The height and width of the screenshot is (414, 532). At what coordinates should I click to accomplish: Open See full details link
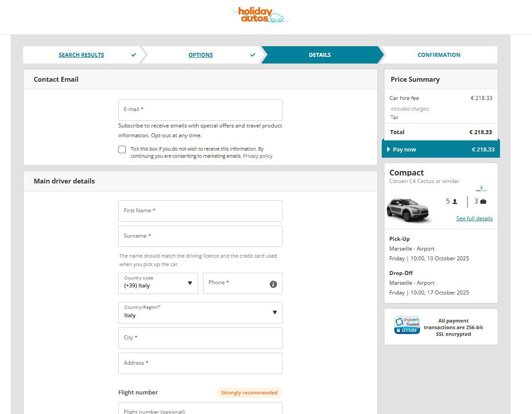[x=474, y=218]
